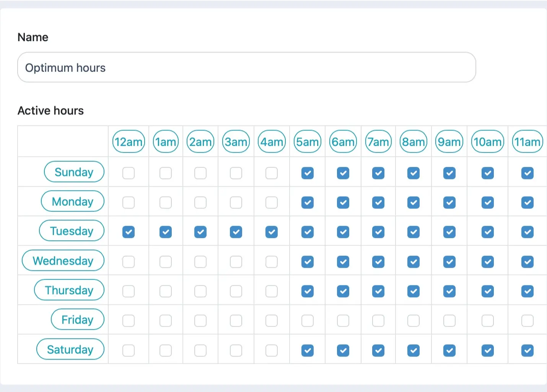Viewport: 547px width, 392px height.
Task: Toggle the entire Tuesday row
Action: pyautogui.click(x=72, y=231)
